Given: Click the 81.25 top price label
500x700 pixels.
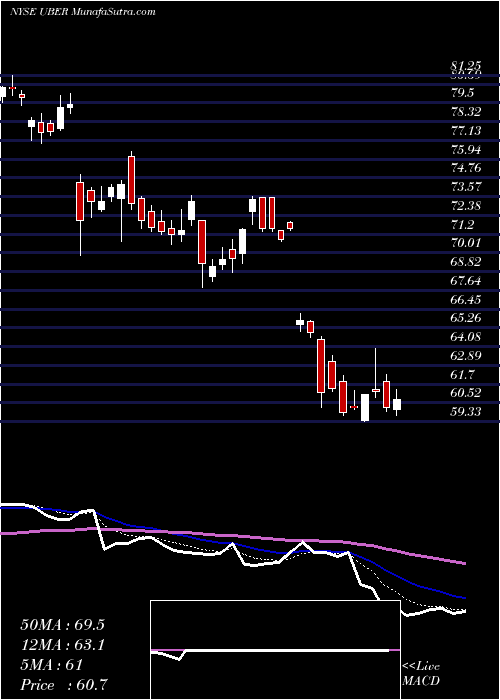Looking at the screenshot, I should point(466,67).
